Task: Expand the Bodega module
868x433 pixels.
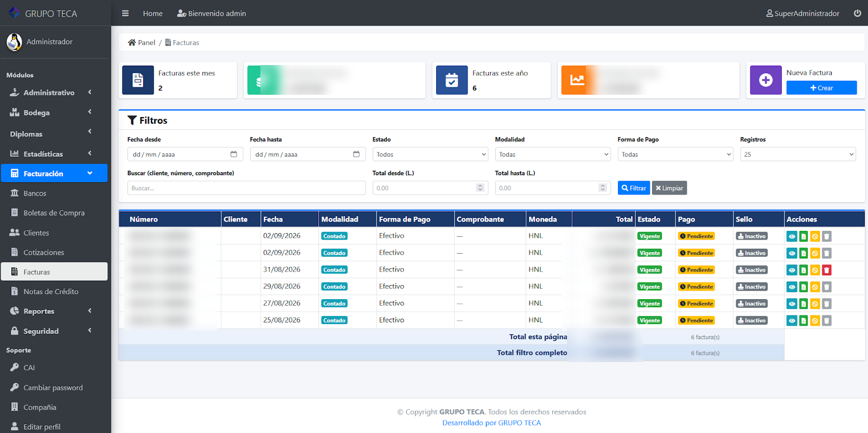Action: pyautogui.click(x=54, y=113)
